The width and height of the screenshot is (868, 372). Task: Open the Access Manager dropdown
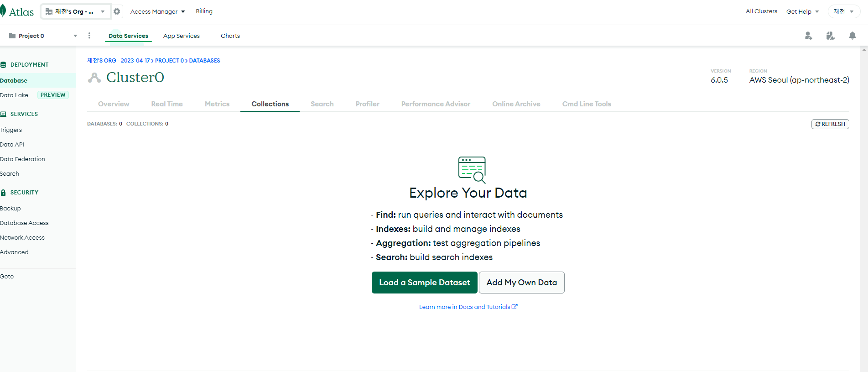(157, 11)
